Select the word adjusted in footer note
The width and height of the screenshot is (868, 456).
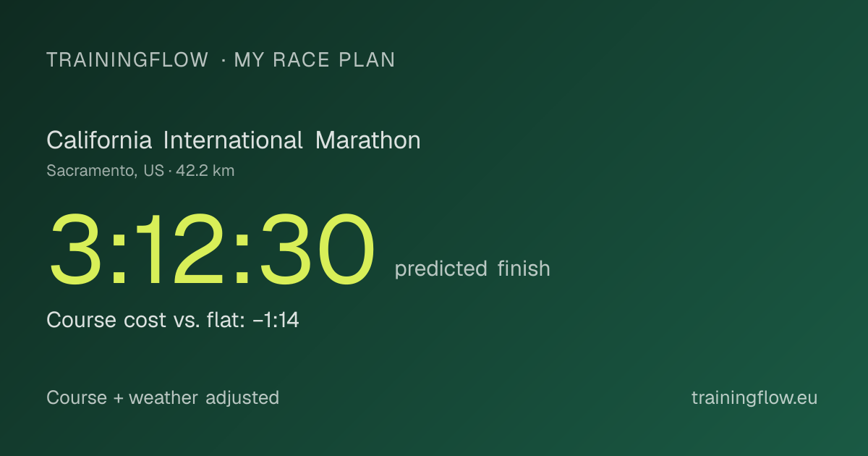(242, 399)
